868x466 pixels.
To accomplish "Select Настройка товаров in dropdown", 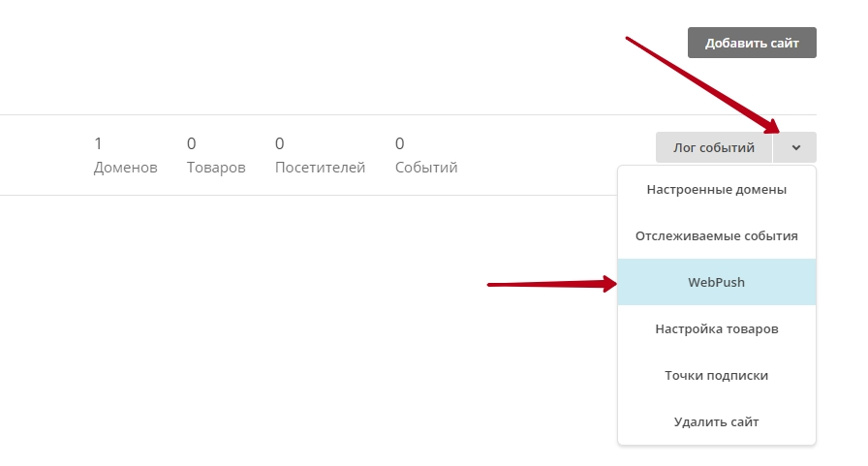I will point(717,328).
